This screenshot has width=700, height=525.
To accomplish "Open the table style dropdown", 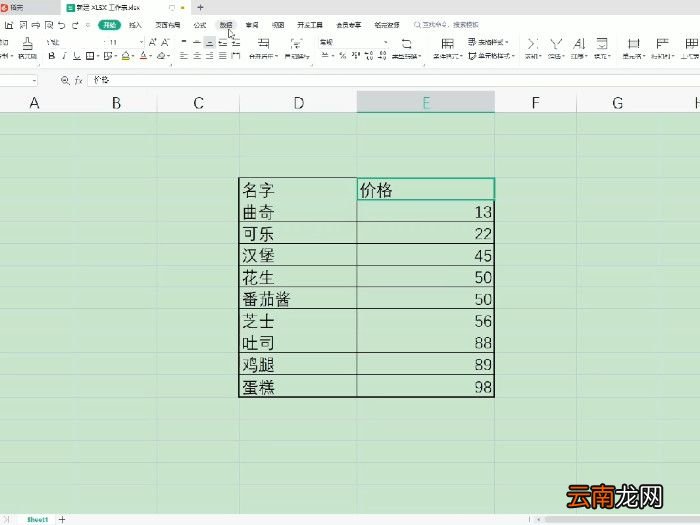I will pyautogui.click(x=488, y=42).
